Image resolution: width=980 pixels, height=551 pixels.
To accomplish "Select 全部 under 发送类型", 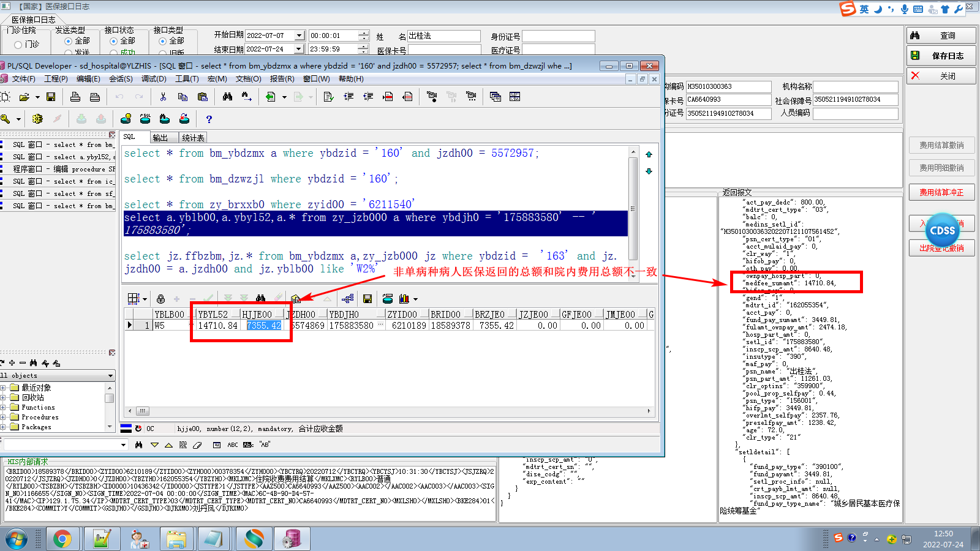I will pyautogui.click(x=68, y=41).
